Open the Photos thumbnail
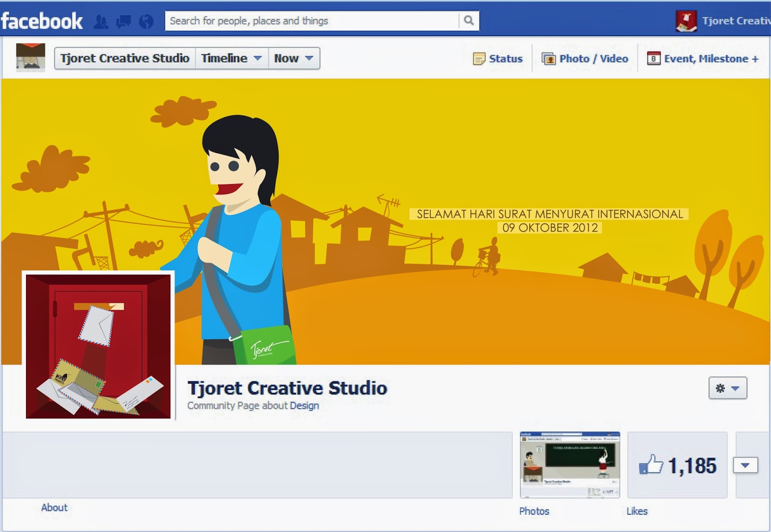771x532 pixels. pyautogui.click(x=570, y=465)
